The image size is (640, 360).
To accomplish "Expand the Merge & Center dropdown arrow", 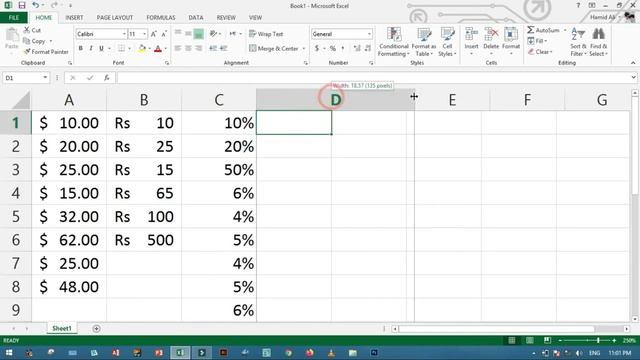I will click(x=304, y=49).
